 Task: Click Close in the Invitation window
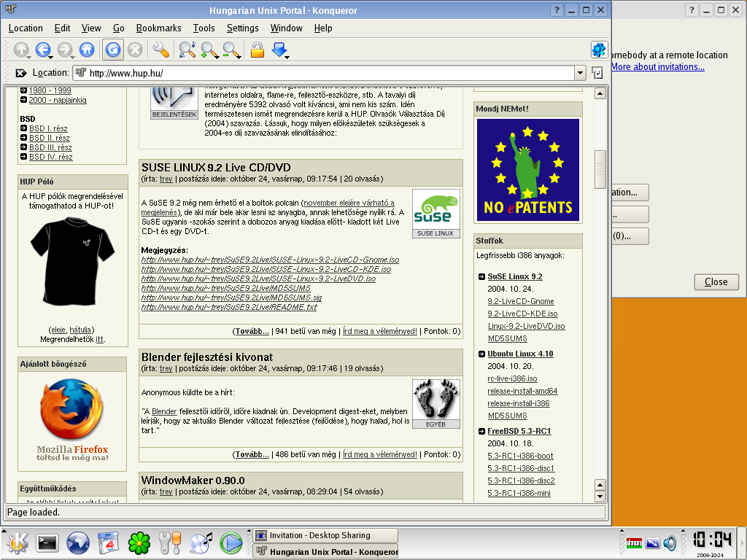pos(716,282)
